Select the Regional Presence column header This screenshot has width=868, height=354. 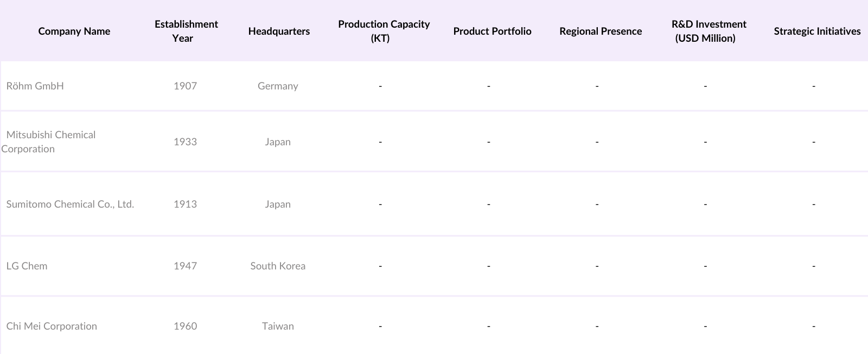(x=601, y=31)
